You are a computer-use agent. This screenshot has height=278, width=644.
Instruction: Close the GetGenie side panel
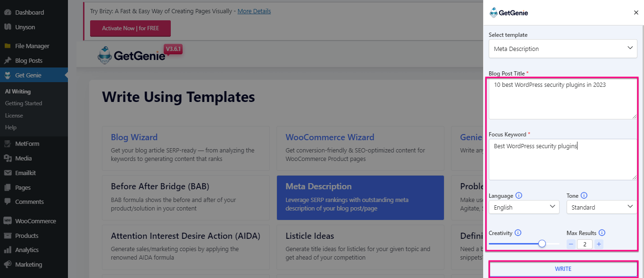[636, 13]
